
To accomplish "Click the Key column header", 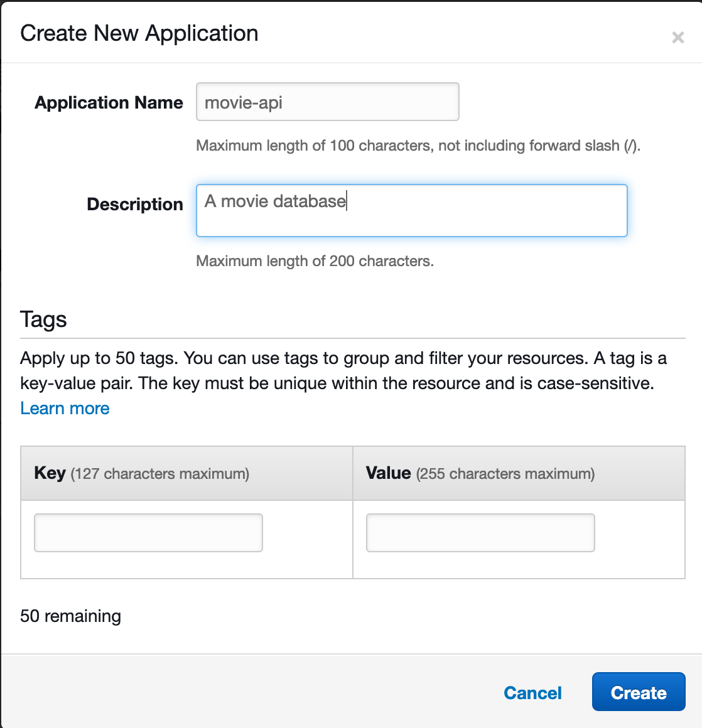I will pyautogui.click(x=50, y=473).
